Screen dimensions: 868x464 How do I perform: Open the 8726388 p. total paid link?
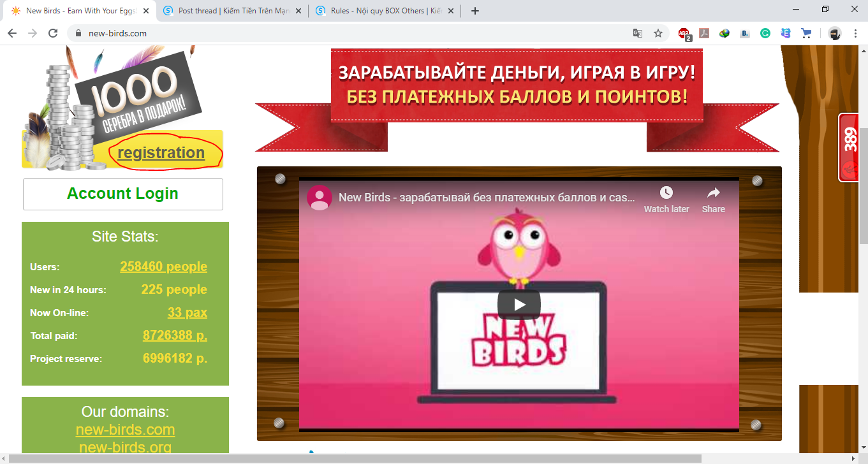(x=175, y=336)
